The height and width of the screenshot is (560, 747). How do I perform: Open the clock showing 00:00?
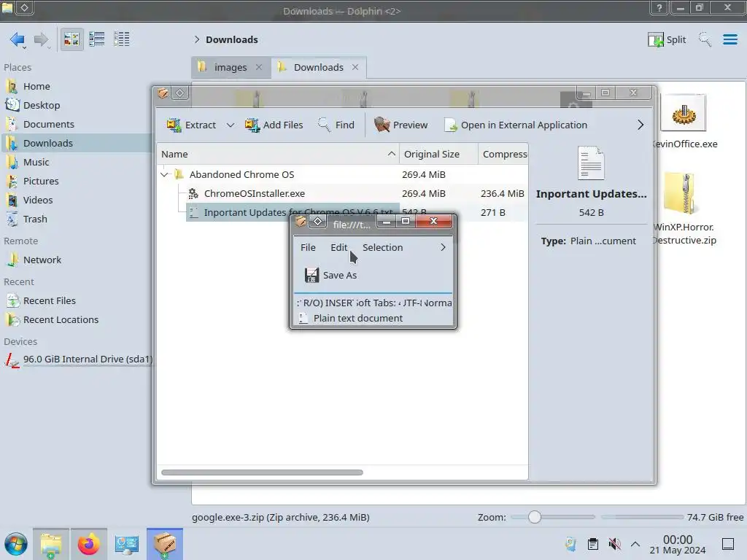click(678, 544)
